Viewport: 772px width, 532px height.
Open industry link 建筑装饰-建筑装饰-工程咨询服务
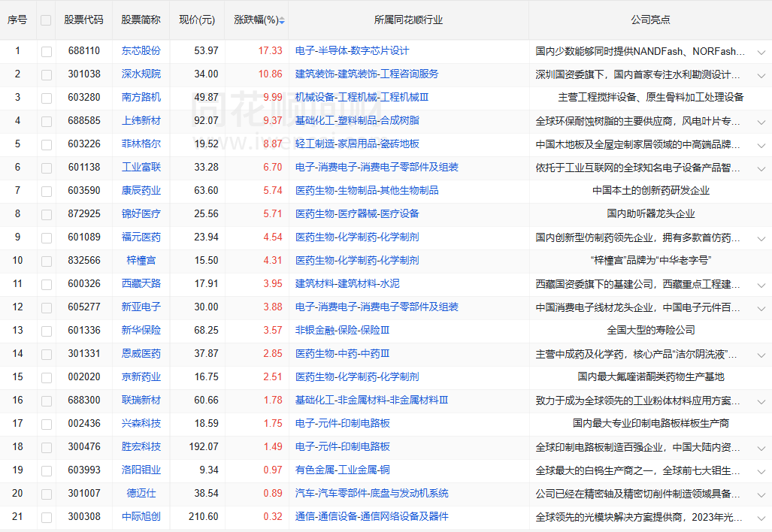coord(367,74)
